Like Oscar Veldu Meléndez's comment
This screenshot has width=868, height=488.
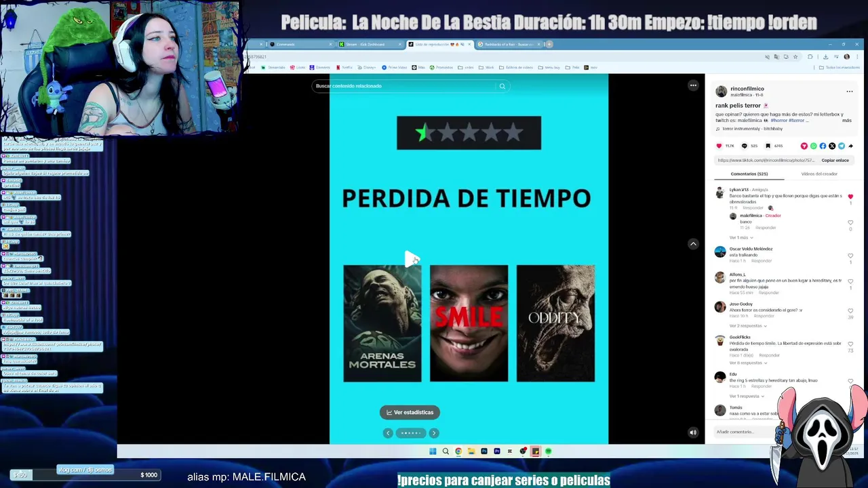click(x=850, y=256)
